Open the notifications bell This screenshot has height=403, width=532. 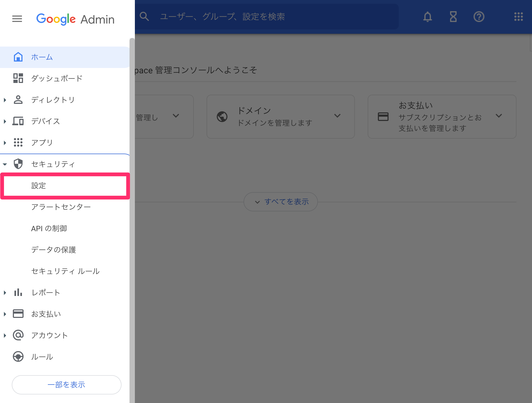[x=428, y=17]
